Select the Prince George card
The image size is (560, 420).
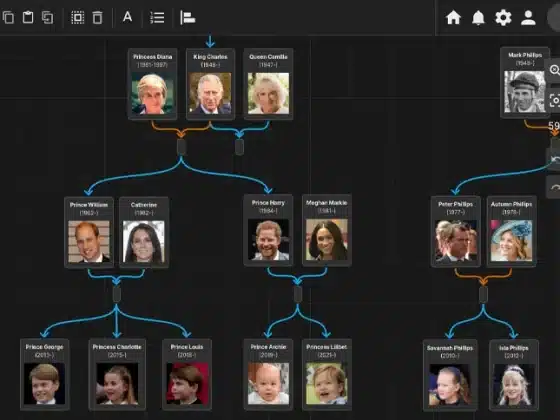[44, 374]
